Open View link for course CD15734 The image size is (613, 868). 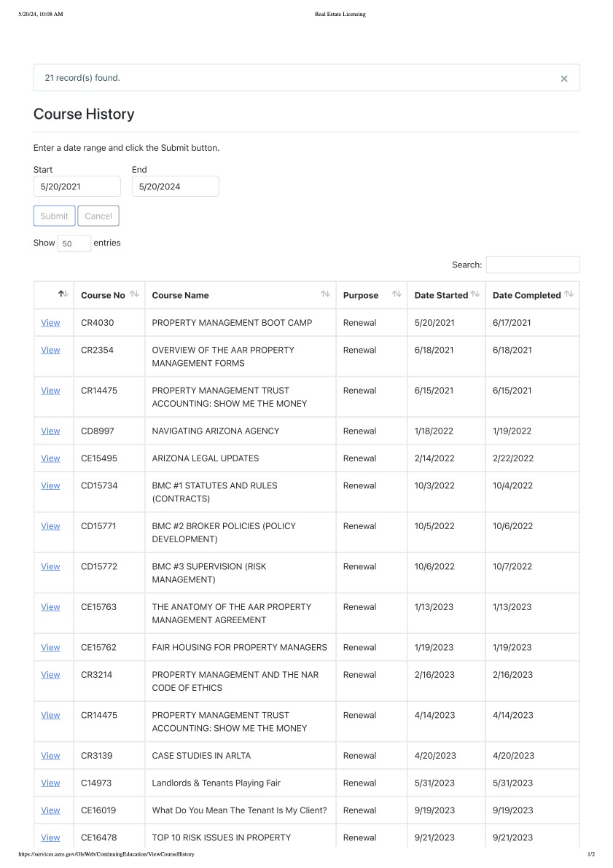(x=50, y=485)
